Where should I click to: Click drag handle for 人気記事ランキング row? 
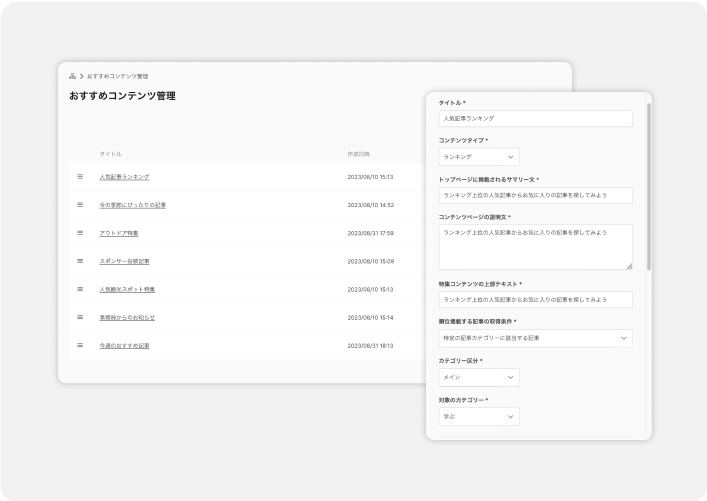coord(81,177)
